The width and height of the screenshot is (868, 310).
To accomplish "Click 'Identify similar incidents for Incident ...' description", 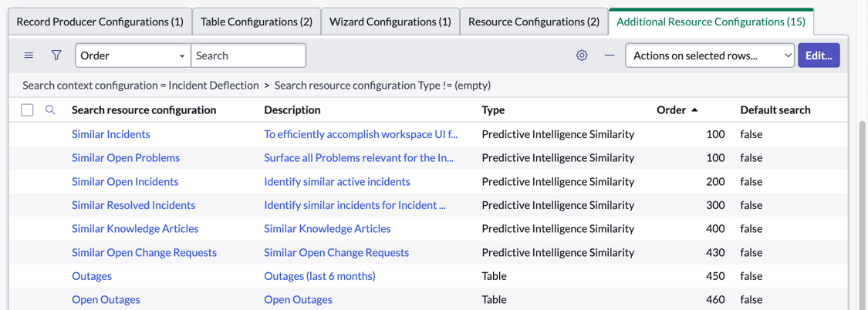I will tap(355, 205).
